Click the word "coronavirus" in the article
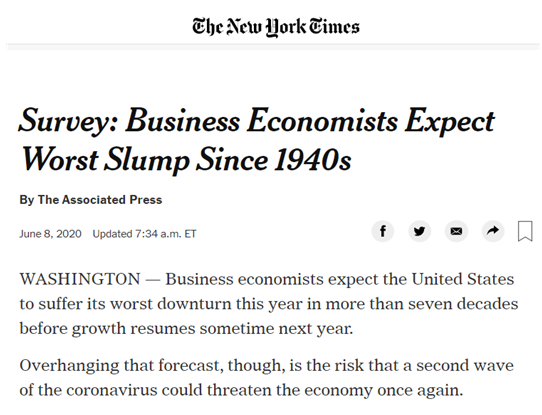Viewport: 542px width, 415px height. click(112, 390)
